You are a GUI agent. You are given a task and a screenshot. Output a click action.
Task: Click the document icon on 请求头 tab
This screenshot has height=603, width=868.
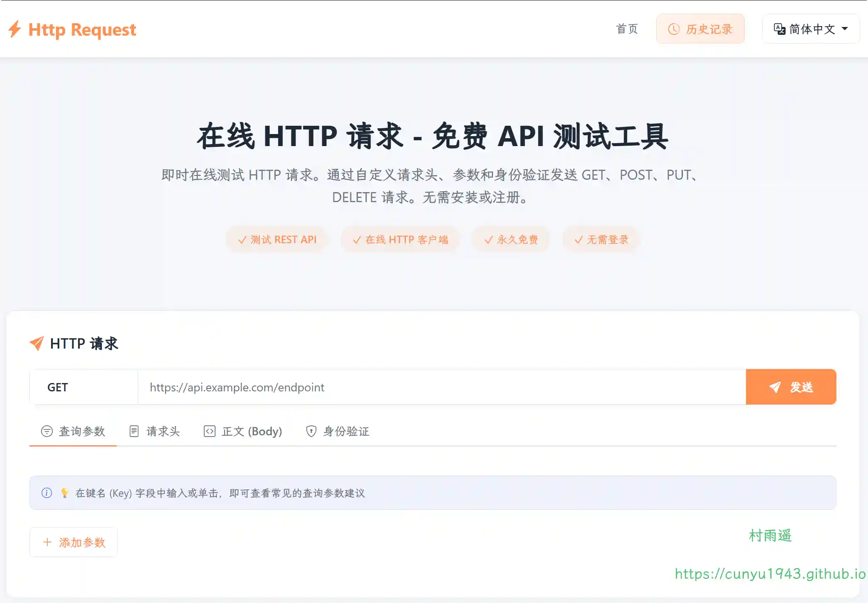[134, 431]
